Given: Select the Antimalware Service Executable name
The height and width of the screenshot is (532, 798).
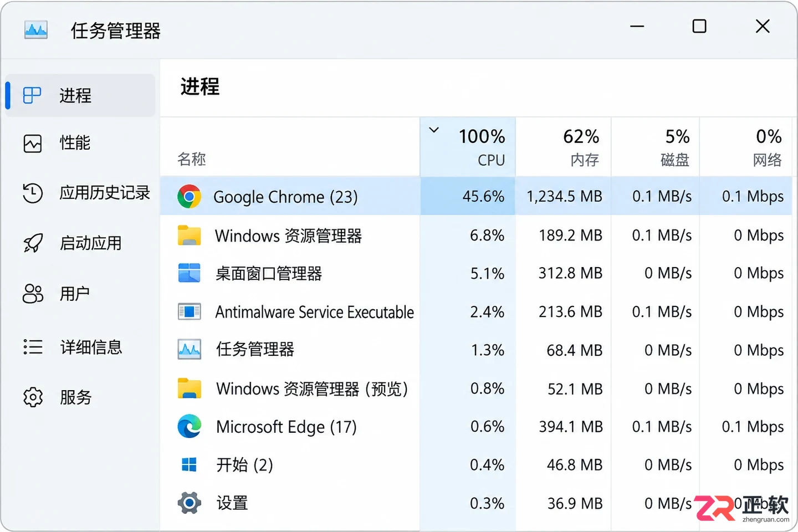Looking at the screenshot, I should coord(315,312).
